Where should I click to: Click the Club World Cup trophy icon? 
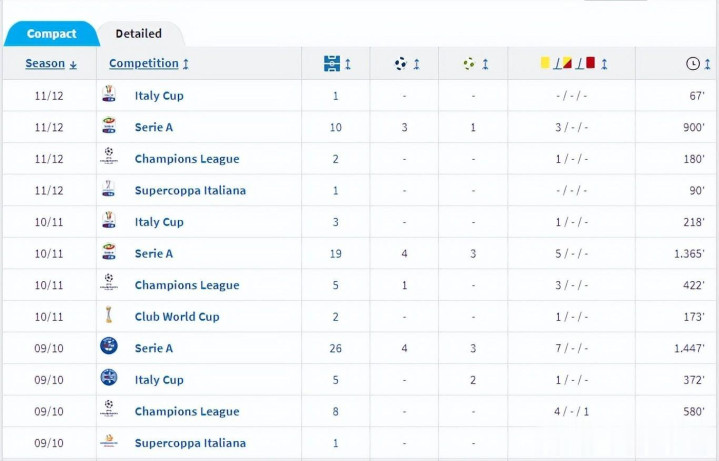pyautogui.click(x=109, y=316)
